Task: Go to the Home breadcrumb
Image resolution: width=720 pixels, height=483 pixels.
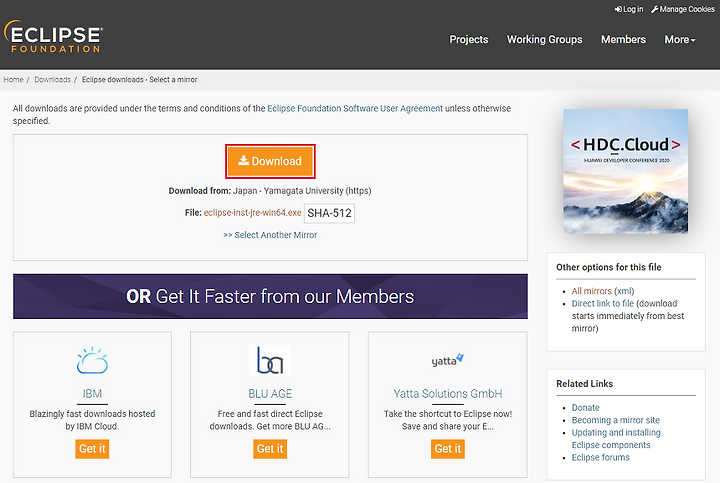Action: coord(13,79)
